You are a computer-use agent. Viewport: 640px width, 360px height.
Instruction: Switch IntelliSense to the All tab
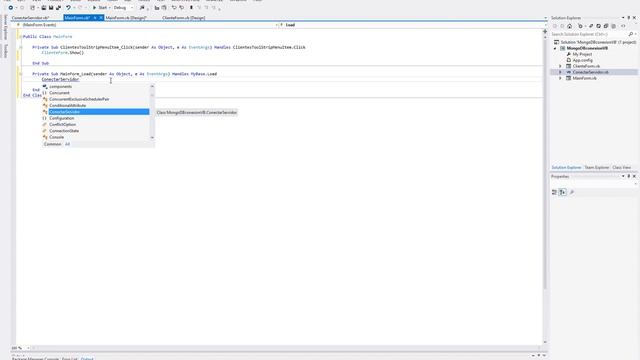[x=67, y=144]
